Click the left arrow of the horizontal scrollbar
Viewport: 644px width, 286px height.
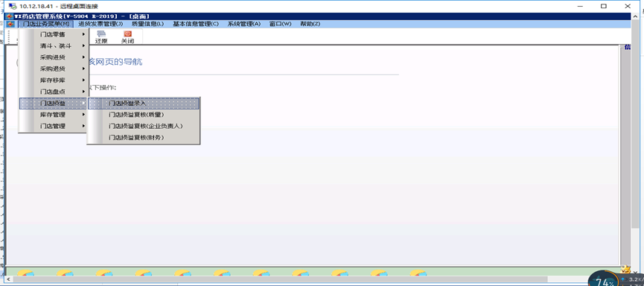[x=10, y=279]
